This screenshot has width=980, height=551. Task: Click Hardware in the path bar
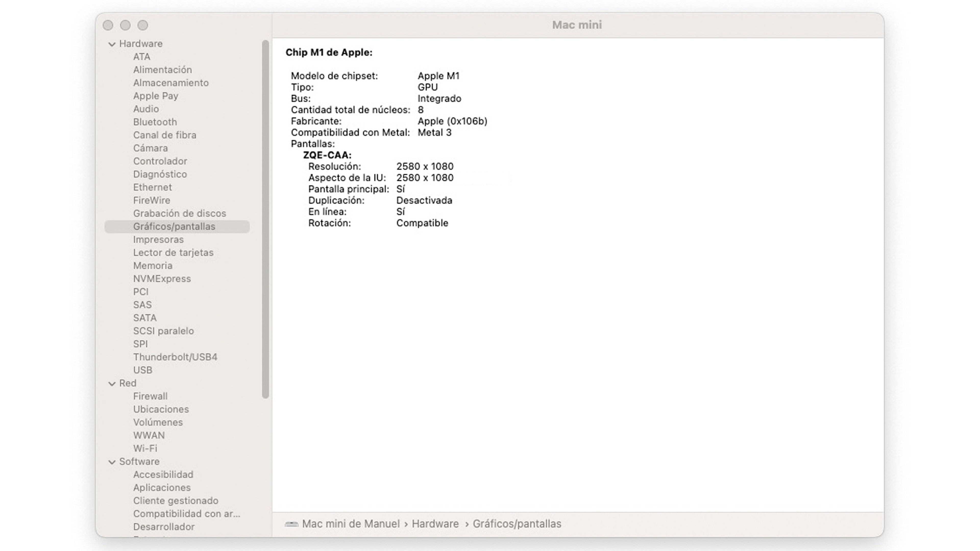[435, 524]
